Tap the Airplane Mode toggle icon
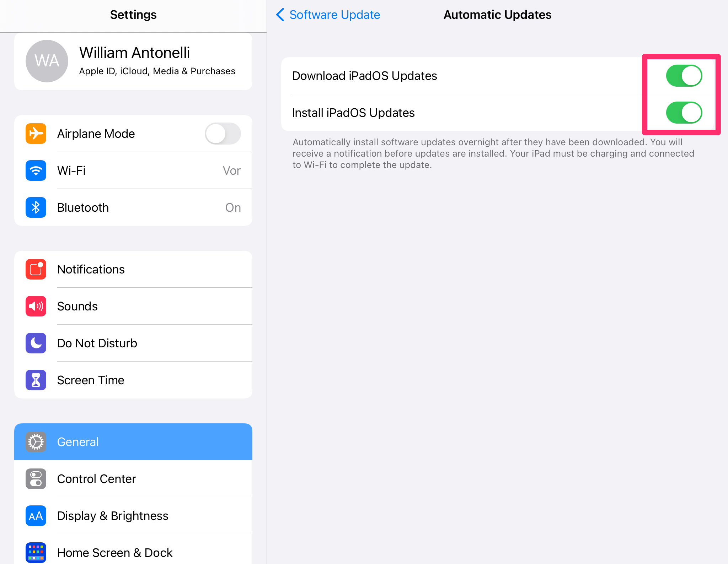Screen dimensions: 728x564 (223, 133)
